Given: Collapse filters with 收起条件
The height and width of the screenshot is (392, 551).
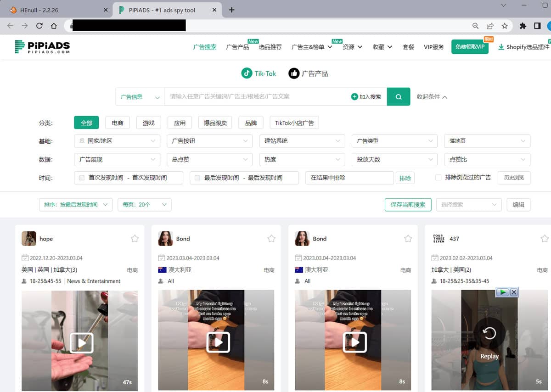Looking at the screenshot, I should click(432, 97).
